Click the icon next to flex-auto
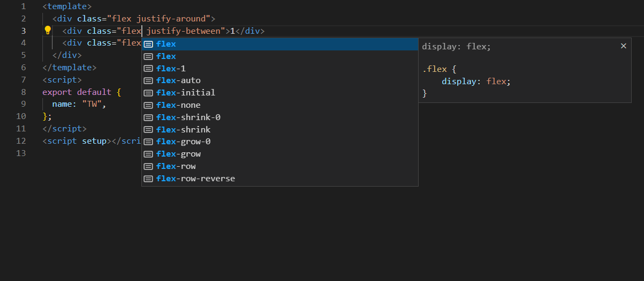Viewport: 644px width, 281px height. pos(148,80)
